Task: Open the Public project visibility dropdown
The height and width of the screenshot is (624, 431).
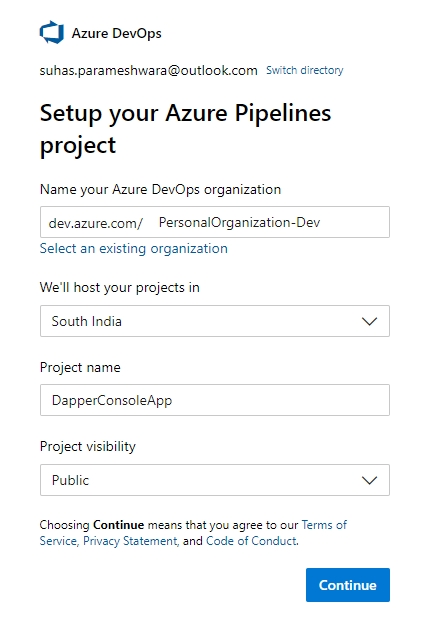Action: pos(215,480)
